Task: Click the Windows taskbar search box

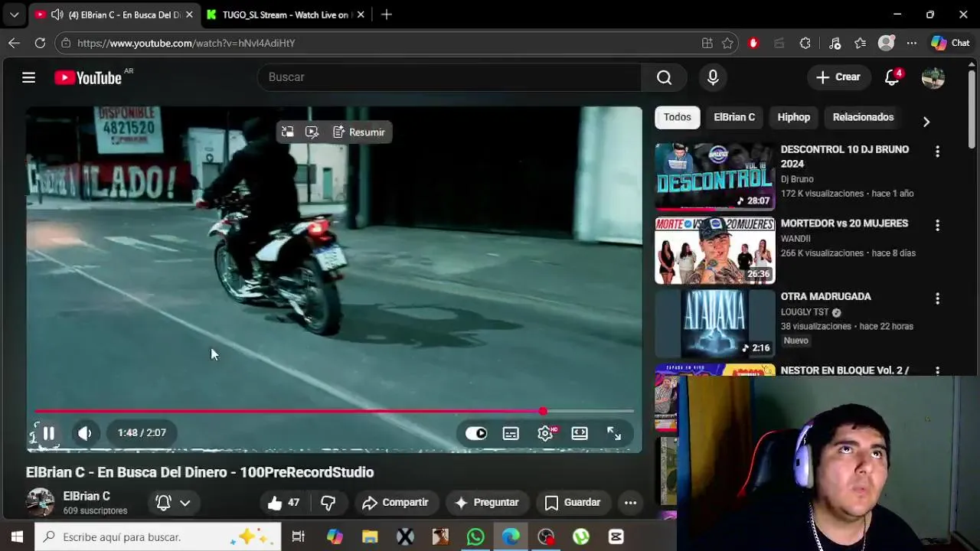Action: [x=158, y=537]
